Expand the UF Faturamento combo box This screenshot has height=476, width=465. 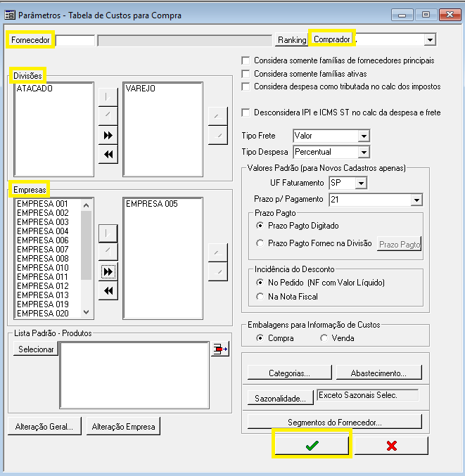[361, 184]
